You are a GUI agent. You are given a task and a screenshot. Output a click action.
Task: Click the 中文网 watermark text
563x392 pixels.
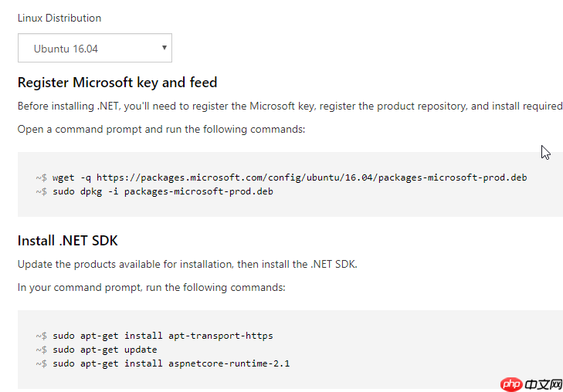point(543,385)
